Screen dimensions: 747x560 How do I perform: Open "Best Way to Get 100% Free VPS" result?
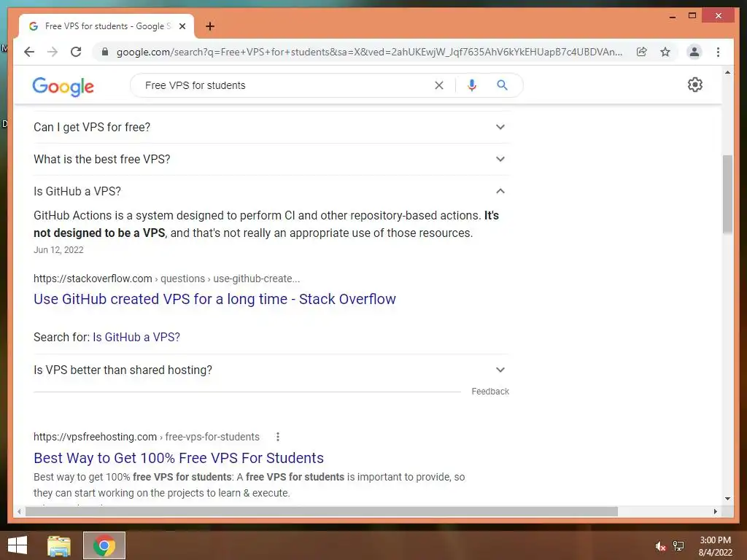coord(179,458)
